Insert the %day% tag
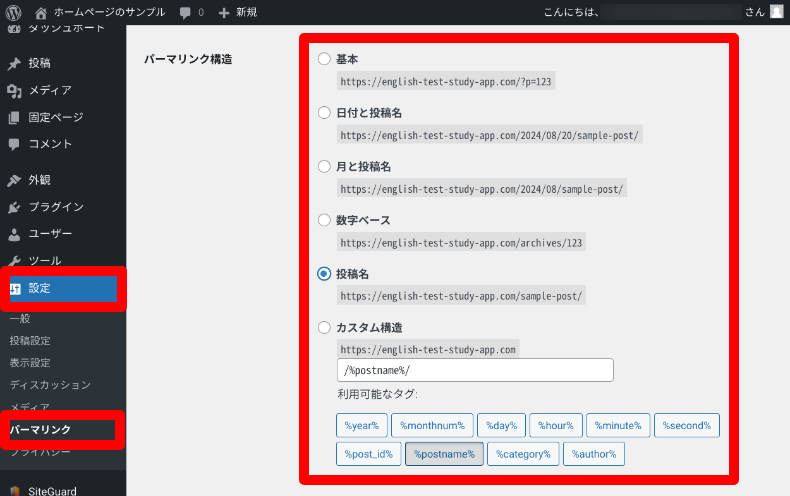This screenshot has height=496, width=790. click(501, 425)
